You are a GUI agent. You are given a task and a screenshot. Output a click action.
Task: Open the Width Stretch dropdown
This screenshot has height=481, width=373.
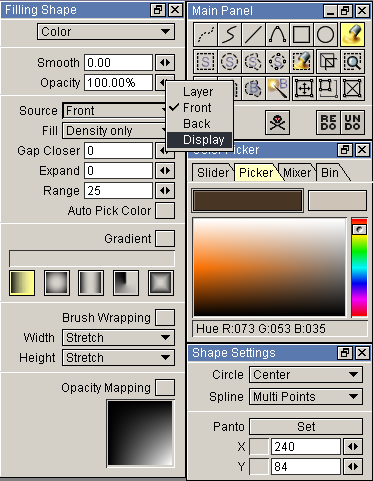click(x=118, y=338)
